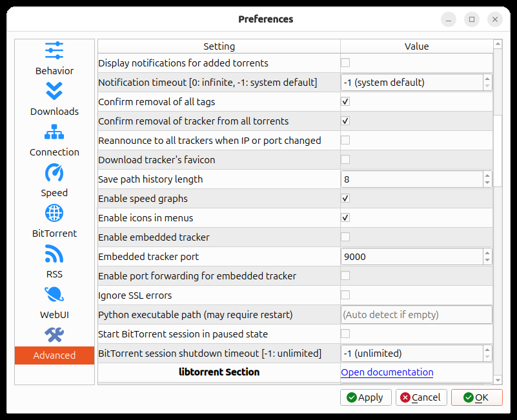Image resolution: width=517 pixels, height=420 pixels.
Task: Uncheck Enable speed graphs checkbox
Action: (345, 199)
